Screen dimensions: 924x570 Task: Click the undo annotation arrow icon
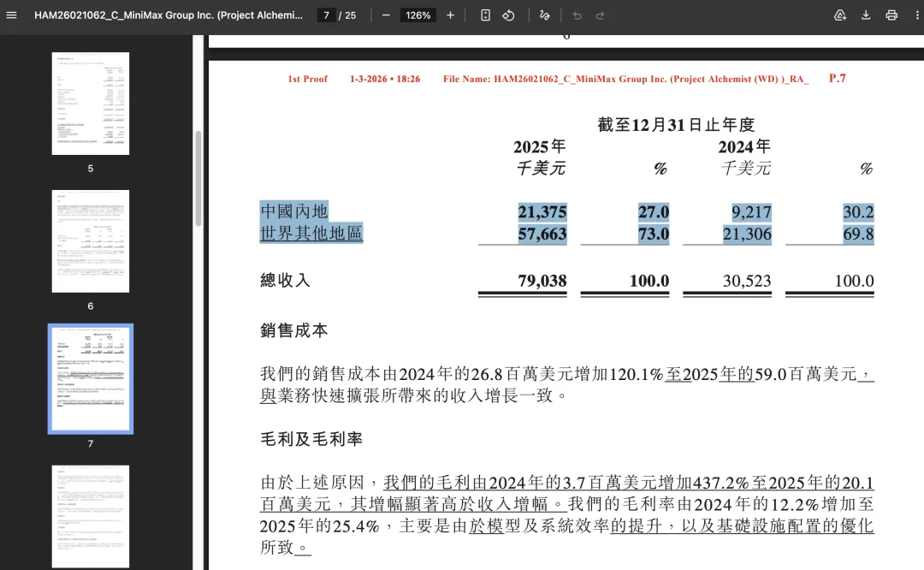pyautogui.click(x=577, y=15)
